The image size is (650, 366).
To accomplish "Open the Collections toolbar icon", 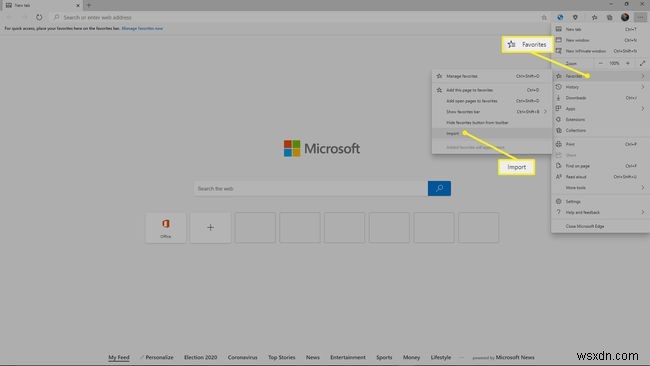I will click(x=609, y=17).
